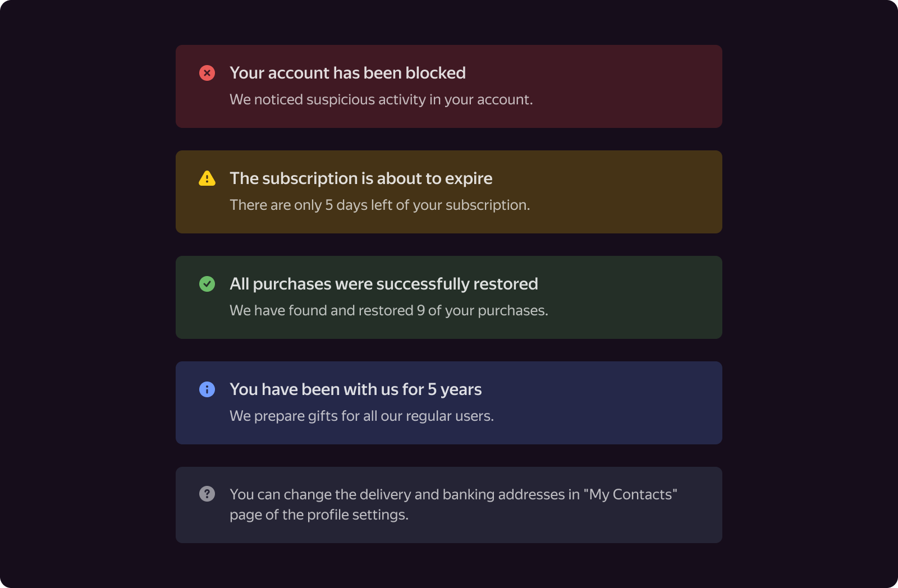
Task: Click the gray question mark icon
Action: (x=207, y=494)
